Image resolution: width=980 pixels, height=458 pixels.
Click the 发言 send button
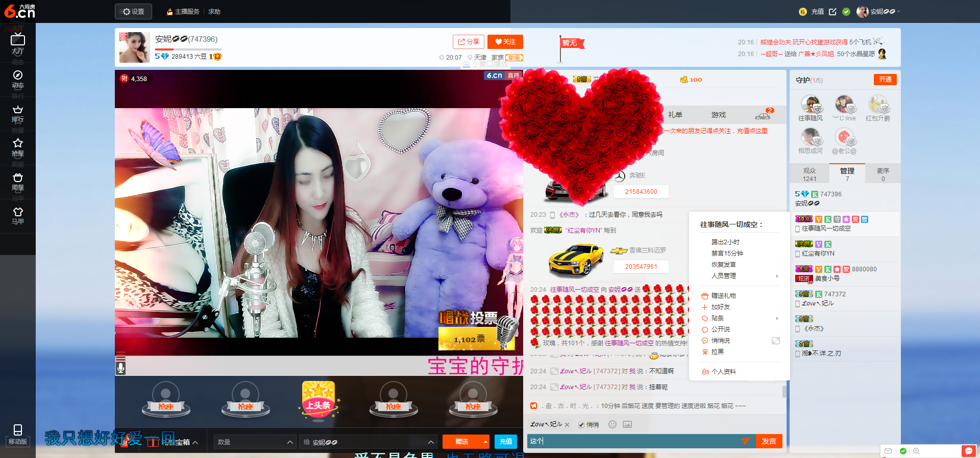[x=769, y=441]
